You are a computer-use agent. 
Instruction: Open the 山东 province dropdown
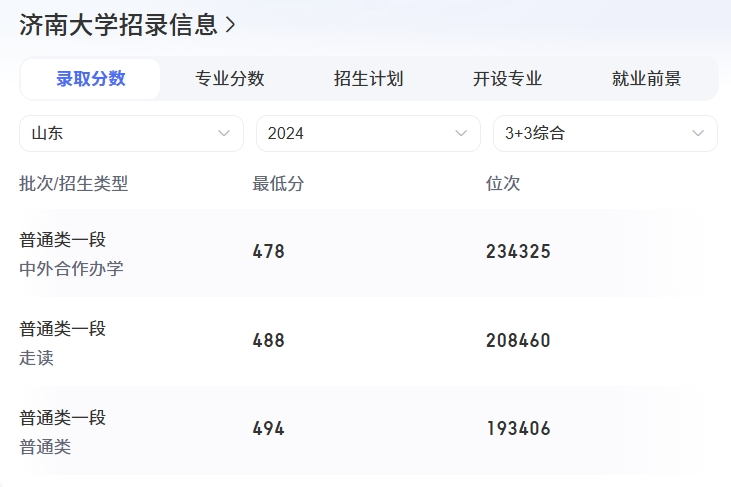click(131, 133)
